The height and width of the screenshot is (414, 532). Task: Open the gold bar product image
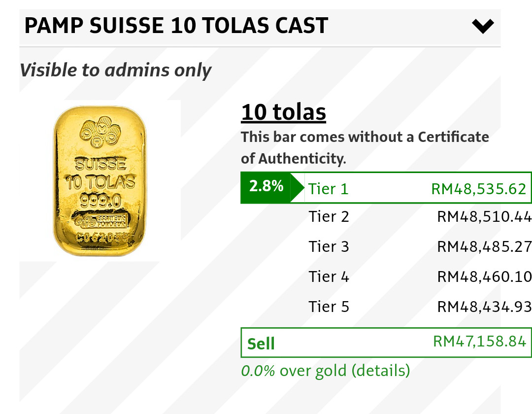point(100,180)
